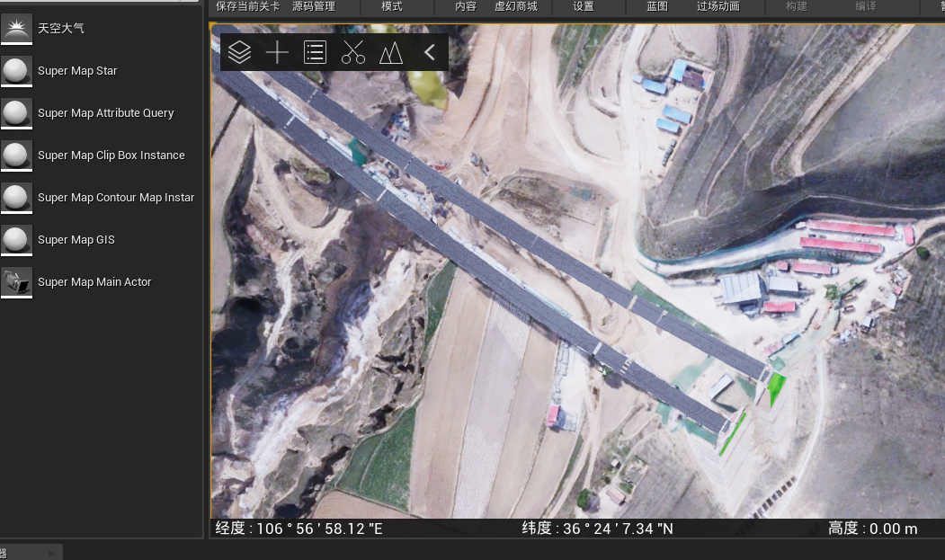Image resolution: width=945 pixels, height=560 pixels.
Task: Select Super Map Contour Map Instance item
Action: coord(115,198)
